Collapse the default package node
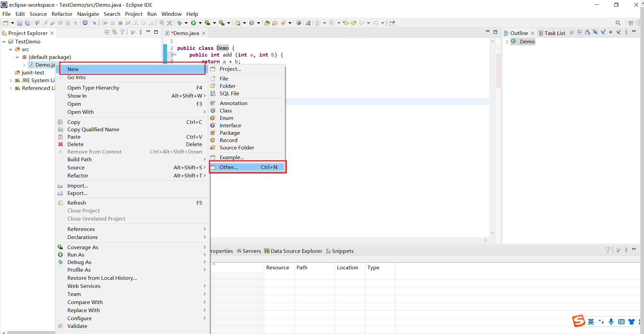The image size is (644, 334). point(18,57)
